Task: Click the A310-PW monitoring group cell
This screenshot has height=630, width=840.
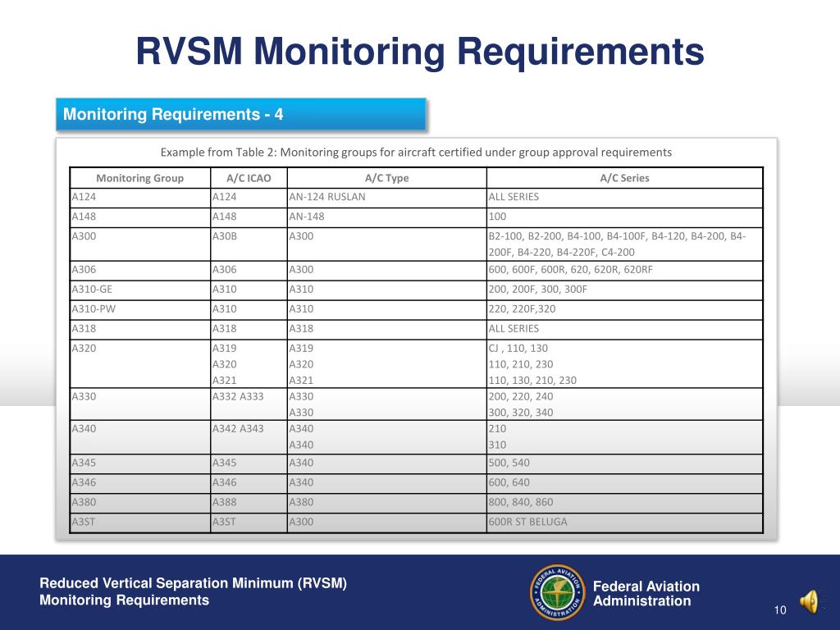Action: [x=139, y=309]
